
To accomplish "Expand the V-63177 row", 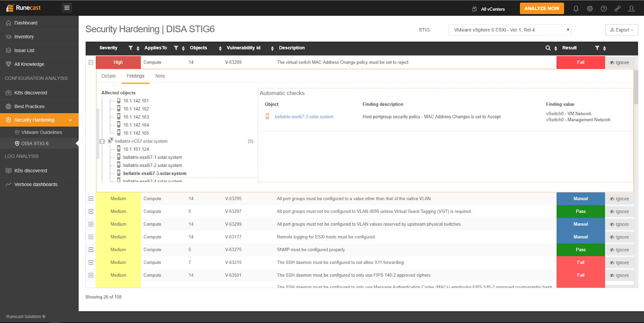I will (x=91, y=237).
